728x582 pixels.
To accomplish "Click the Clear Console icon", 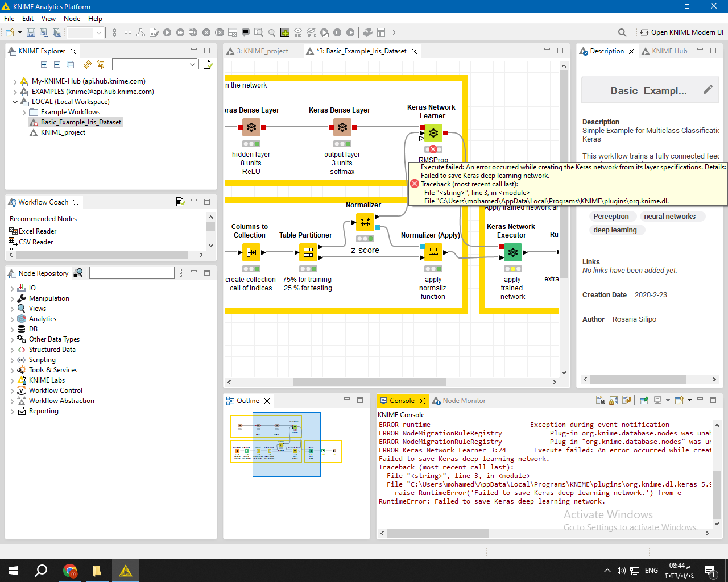I will (x=600, y=401).
